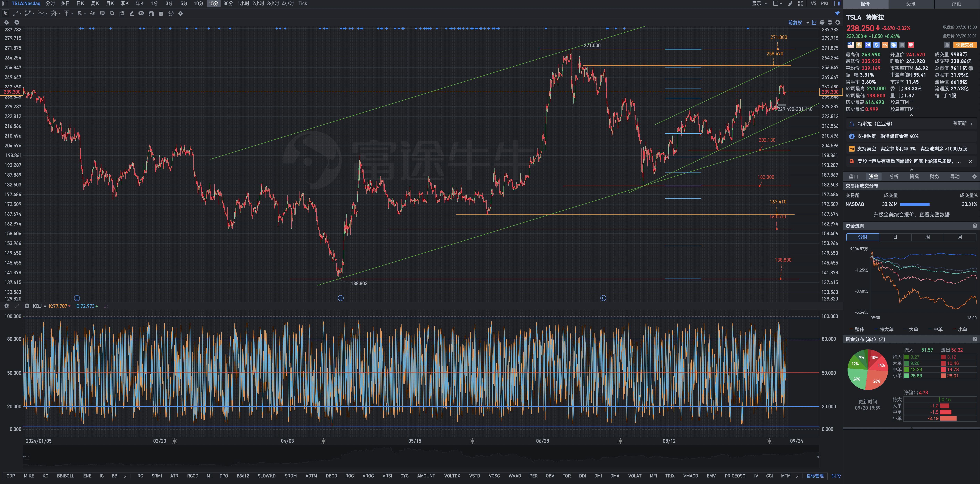
Task: Select the polygon shape drawing tool
Action: [29, 13]
